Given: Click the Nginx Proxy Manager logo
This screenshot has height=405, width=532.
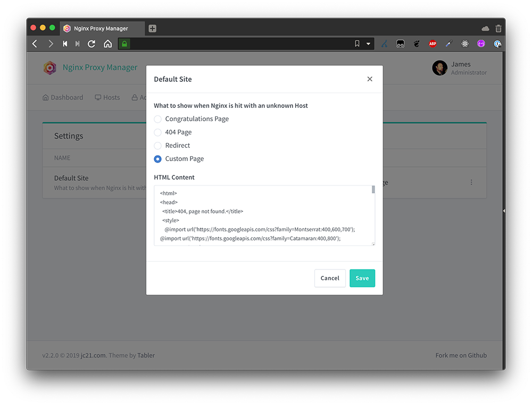Looking at the screenshot, I should pos(49,68).
